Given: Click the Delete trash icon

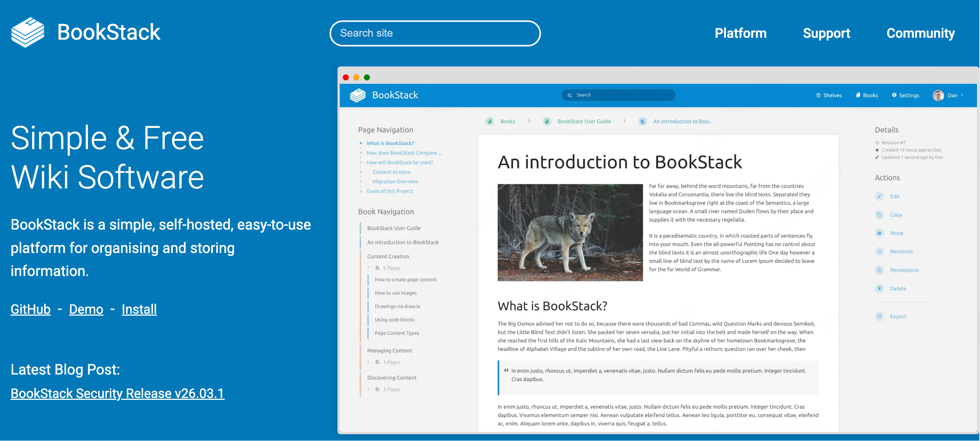Looking at the screenshot, I should 879,288.
